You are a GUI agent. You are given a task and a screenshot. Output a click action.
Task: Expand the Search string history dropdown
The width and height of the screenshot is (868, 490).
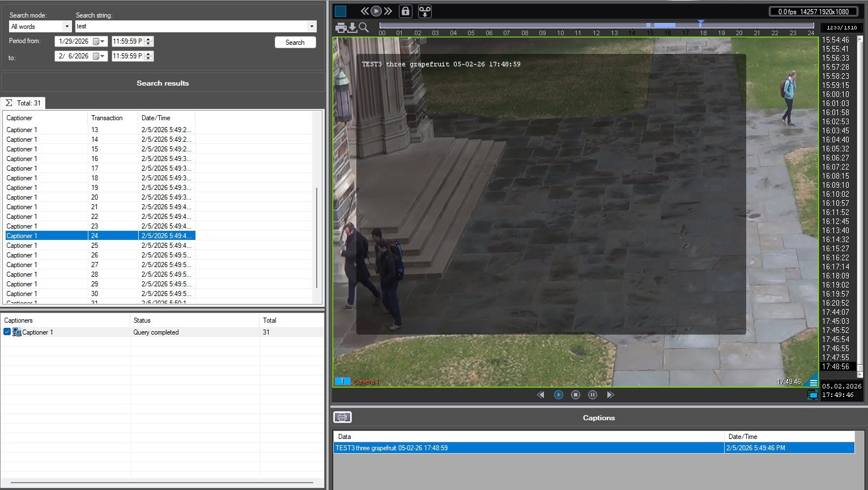[311, 27]
